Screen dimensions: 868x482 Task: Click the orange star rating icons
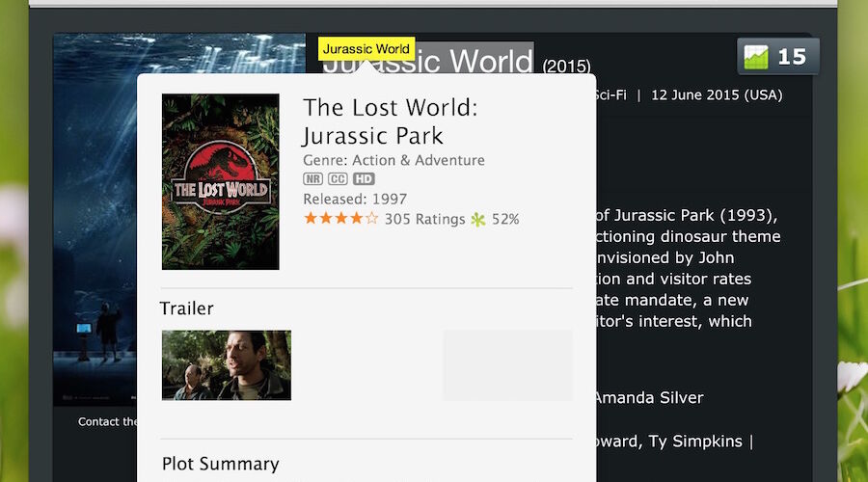pyautogui.click(x=341, y=218)
